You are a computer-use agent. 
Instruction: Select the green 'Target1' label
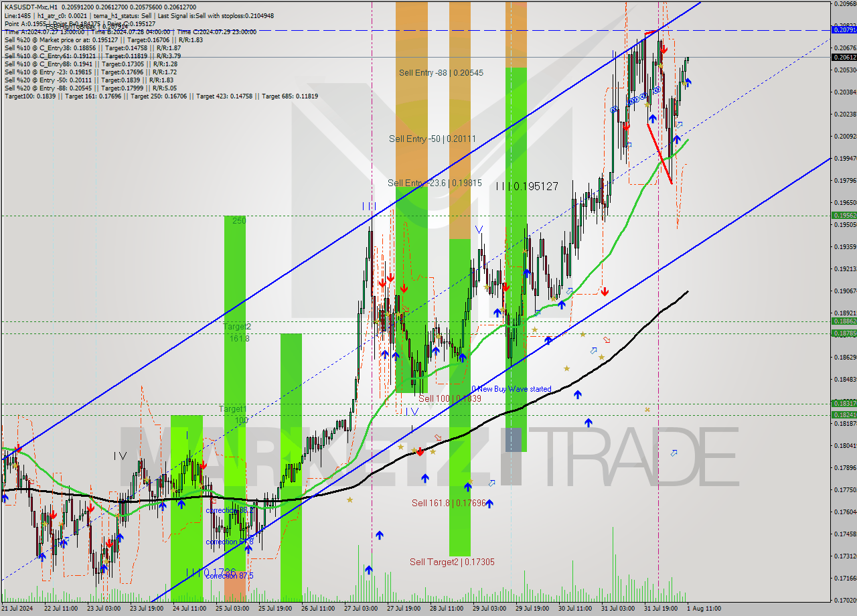pyautogui.click(x=233, y=408)
